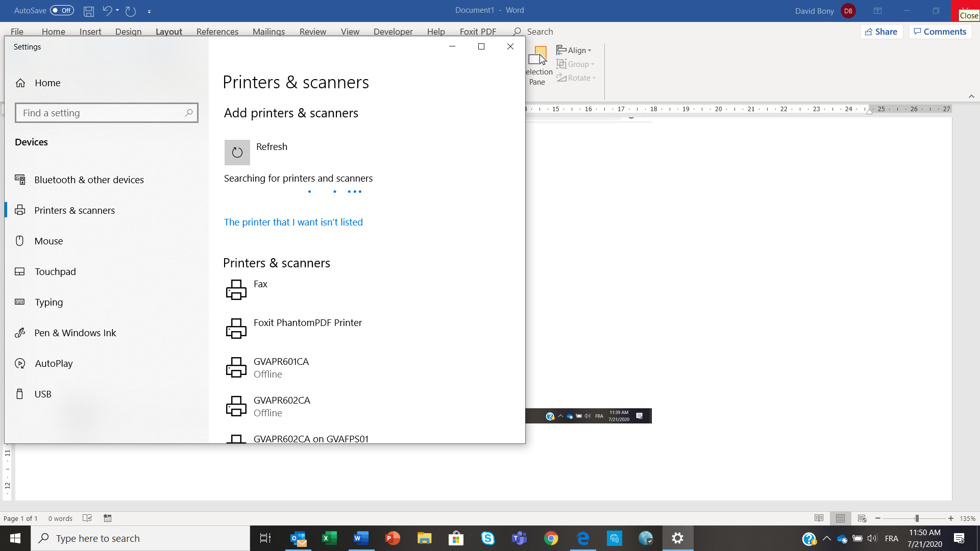Open Excel from the taskbar
Viewport: 980px width, 551px height.
[x=330, y=538]
